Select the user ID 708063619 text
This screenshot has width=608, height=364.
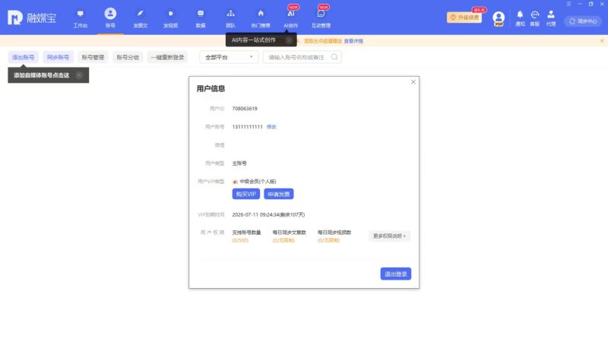coord(245,109)
